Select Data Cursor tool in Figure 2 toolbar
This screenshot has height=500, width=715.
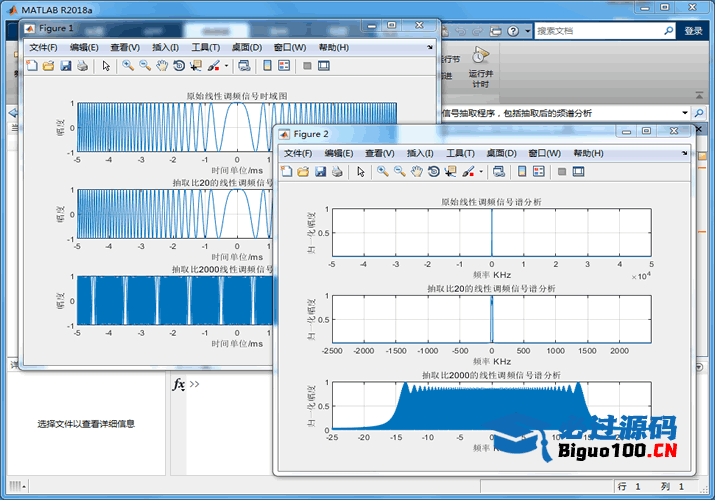[x=451, y=171]
